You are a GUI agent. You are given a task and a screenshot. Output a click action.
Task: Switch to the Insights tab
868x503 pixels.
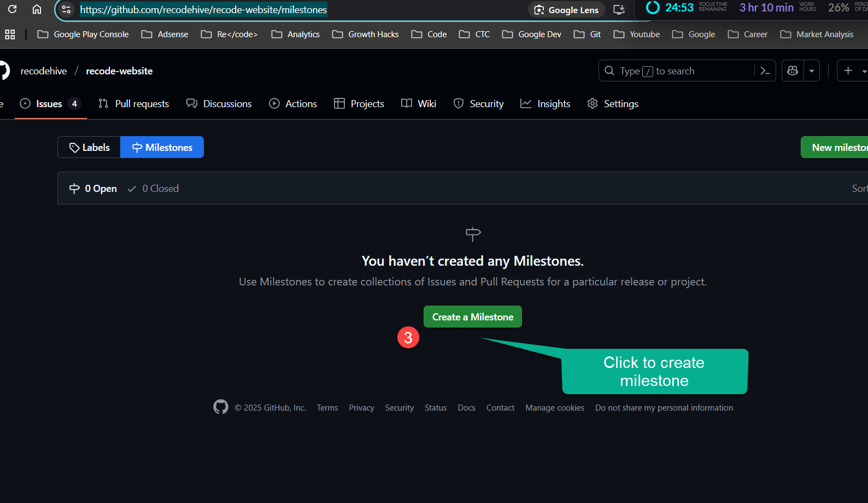click(x=546, y=104)
